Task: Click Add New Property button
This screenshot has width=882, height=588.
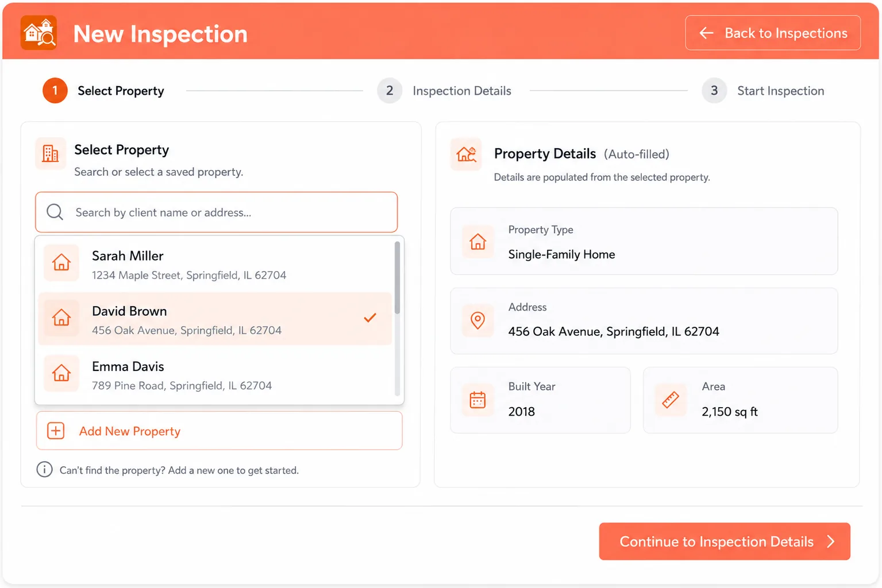Action: [x=219, y=431]
